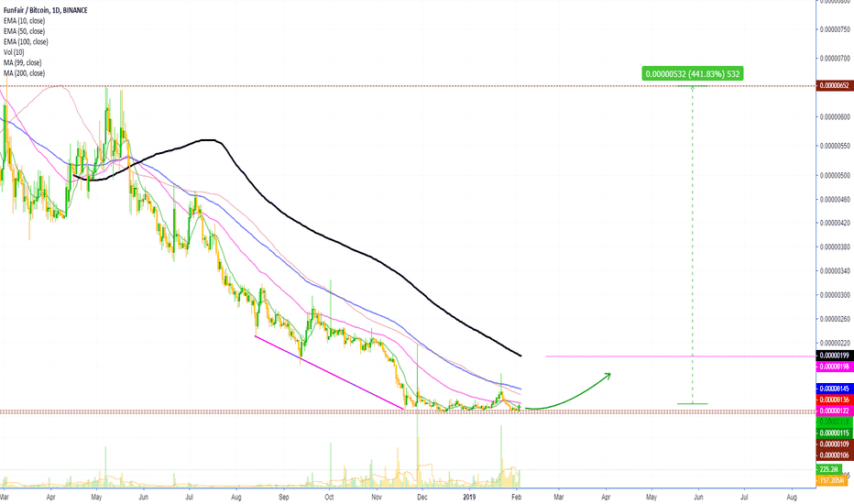The height and width of the screenshot is (504, 854).
Task: Click the Jun label before the last Jul
Action: 698,497
